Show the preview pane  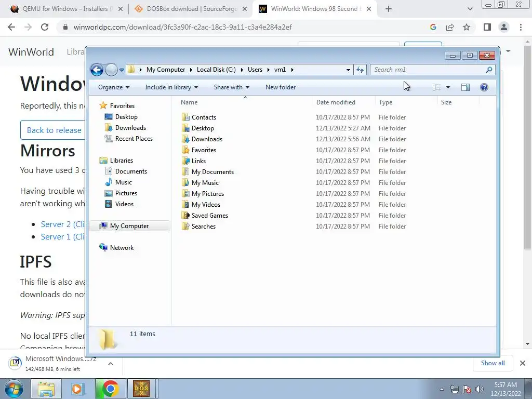pyautogui.click(x=465, y=87)
